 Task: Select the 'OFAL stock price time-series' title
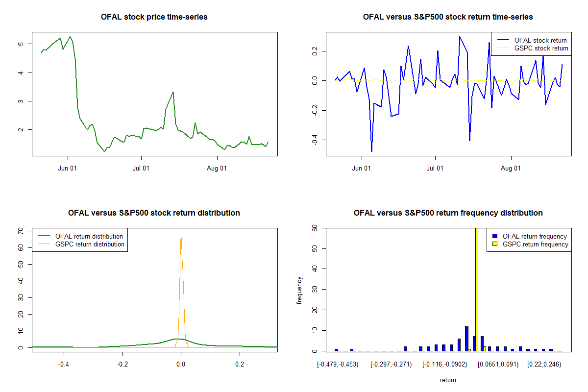coord(154,17)
